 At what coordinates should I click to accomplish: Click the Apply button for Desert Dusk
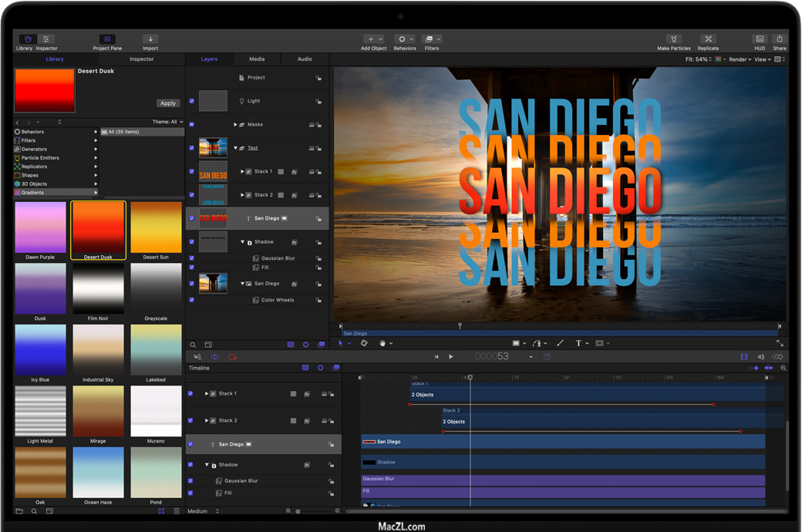pos(167,103)
